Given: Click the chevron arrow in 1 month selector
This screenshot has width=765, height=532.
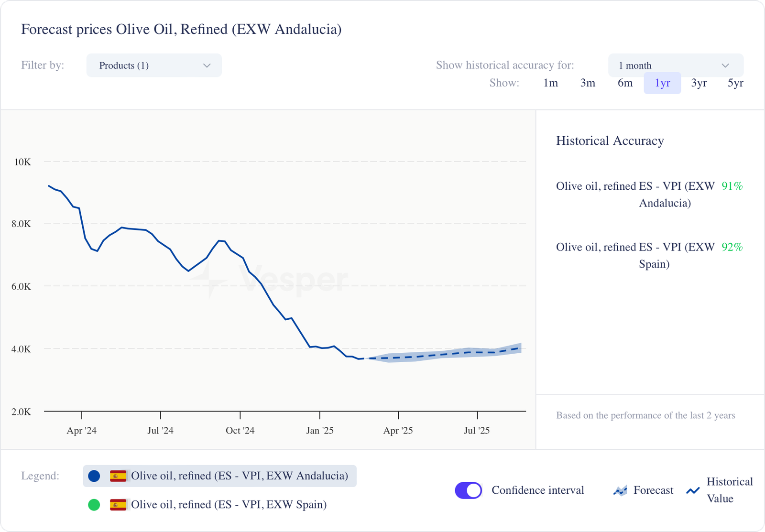Looking at the screenshot, I should [x=725, y=65].
